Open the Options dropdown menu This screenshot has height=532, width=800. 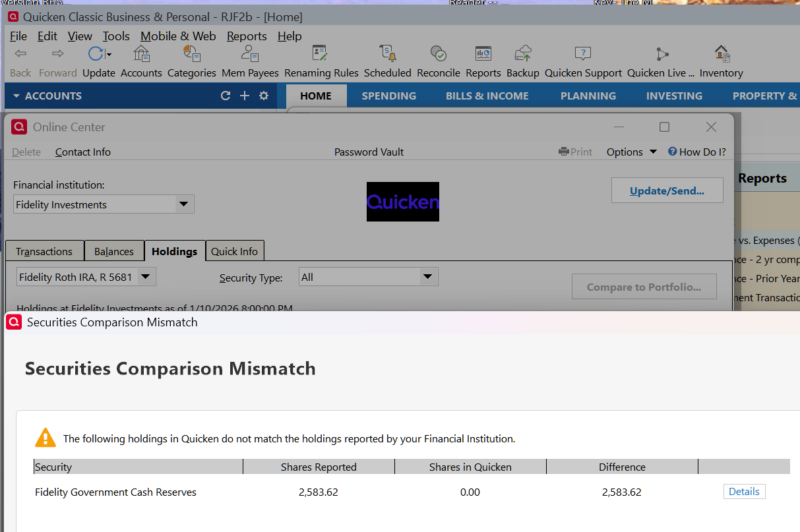tap(632, 152)
